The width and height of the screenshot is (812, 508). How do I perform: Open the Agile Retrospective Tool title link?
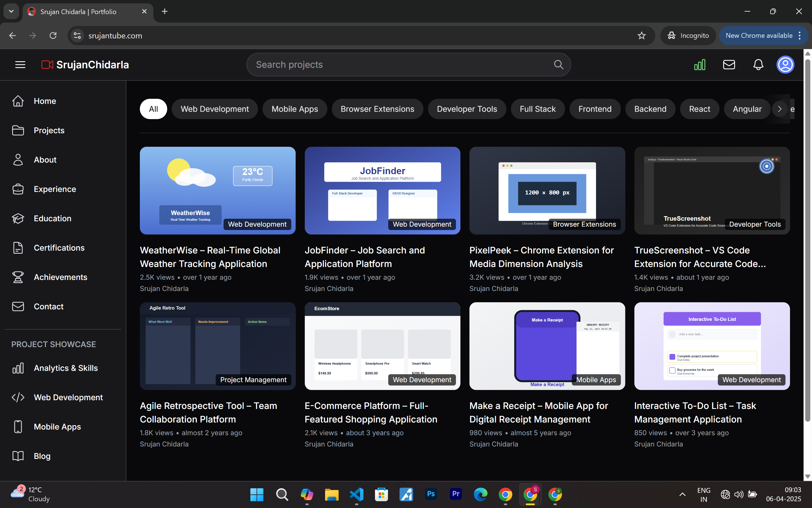(x=208, y=413)
